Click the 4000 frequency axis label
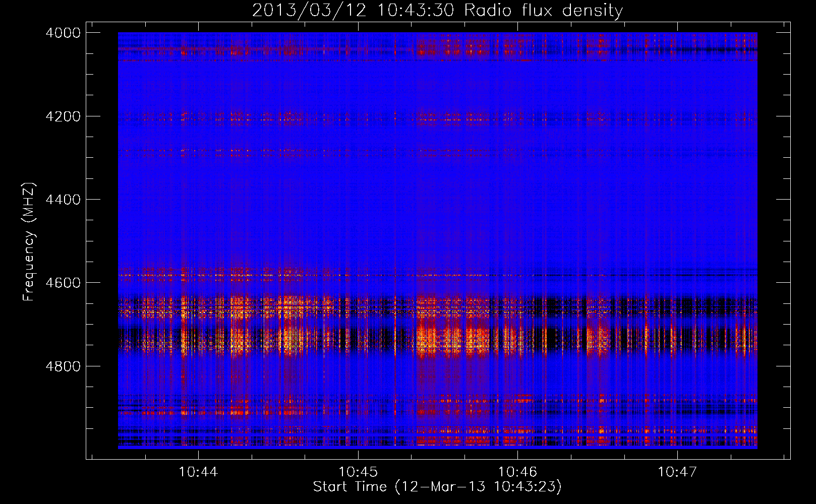This screenshot has height=504, width=816. point(63,33)
